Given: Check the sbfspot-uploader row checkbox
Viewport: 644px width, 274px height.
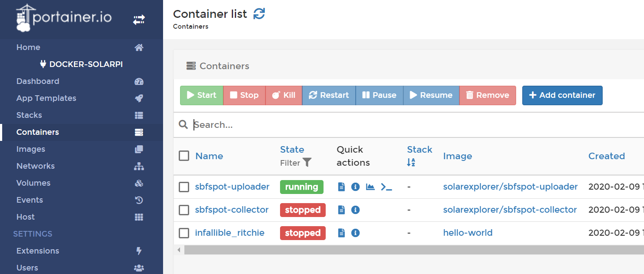Looking at the screenshot, I should 184,187.
